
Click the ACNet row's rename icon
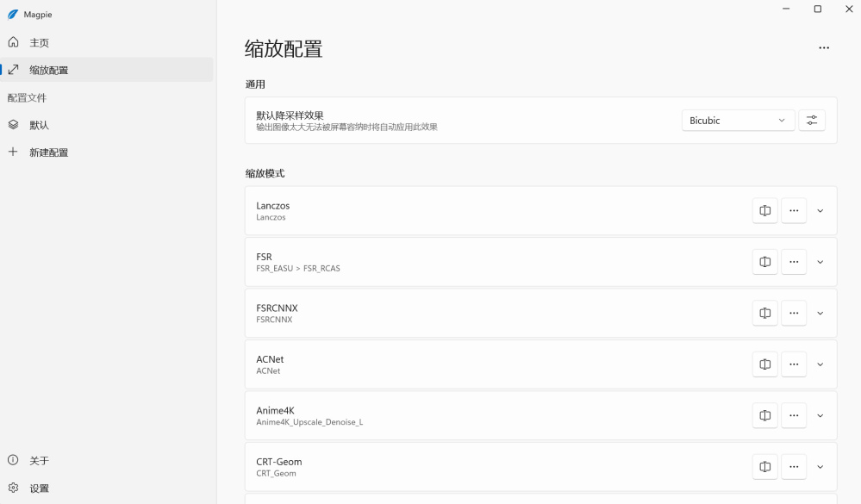pyautogui.click(x=765, y=364)
